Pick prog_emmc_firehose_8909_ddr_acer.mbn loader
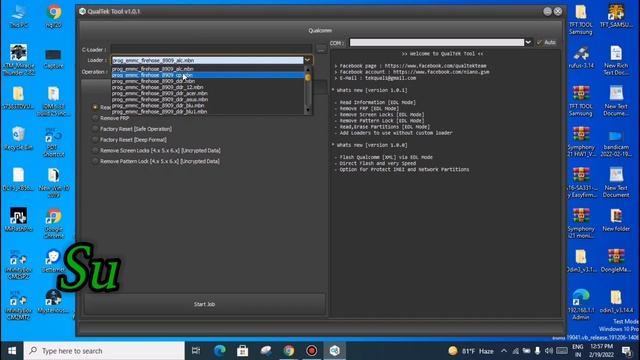Image resolution: width=640 pixels, height=360 pixels. tap(208, 93)
